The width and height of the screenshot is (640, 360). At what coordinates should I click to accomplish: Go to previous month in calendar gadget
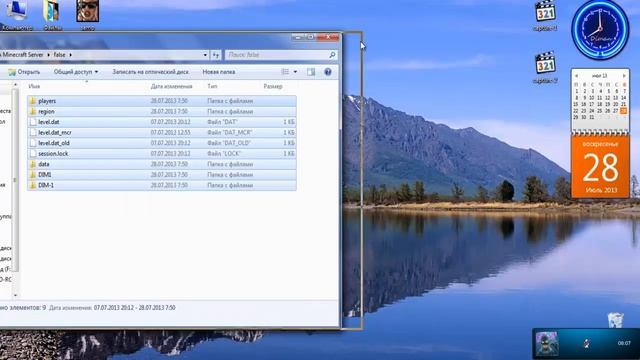[576, 76]
